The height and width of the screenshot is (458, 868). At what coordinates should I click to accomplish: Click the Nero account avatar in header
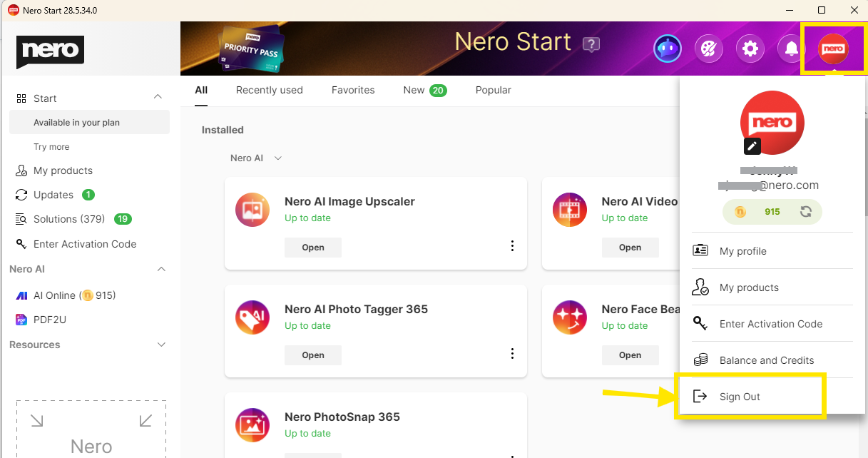pos(833,49)
